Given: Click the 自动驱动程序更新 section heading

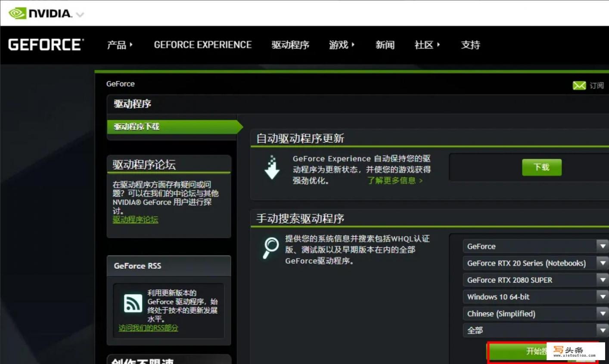Looking at the screenshot, I should [300, 139].
